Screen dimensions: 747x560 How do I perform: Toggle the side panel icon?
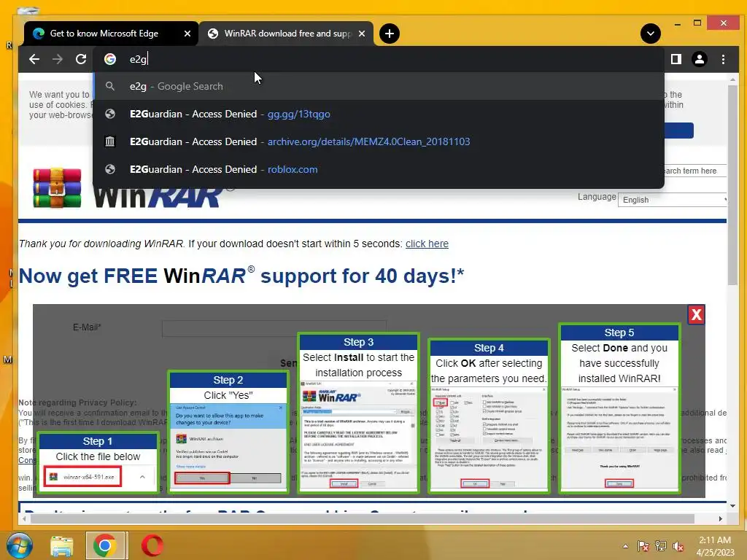[676, 59]
